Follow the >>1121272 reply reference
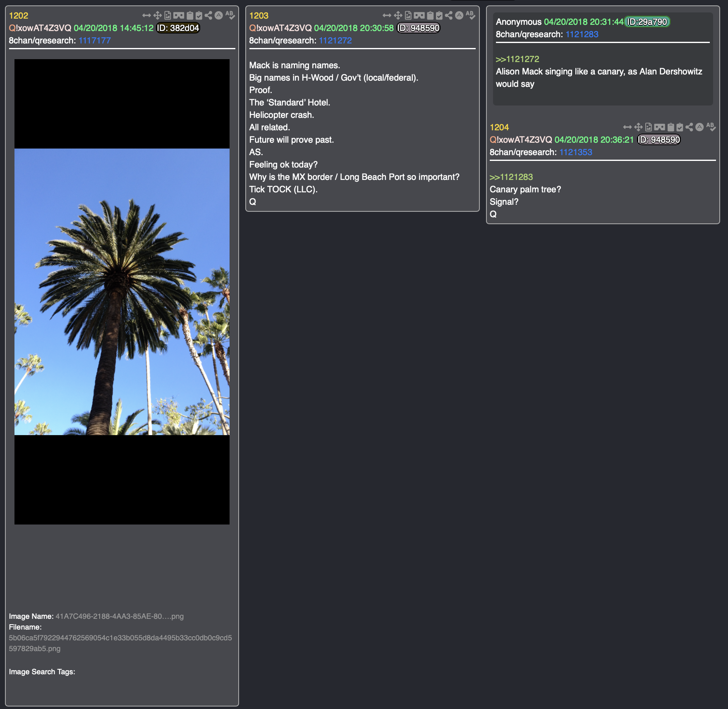Screen dimensions: 728x709 (x=517, y=59)
